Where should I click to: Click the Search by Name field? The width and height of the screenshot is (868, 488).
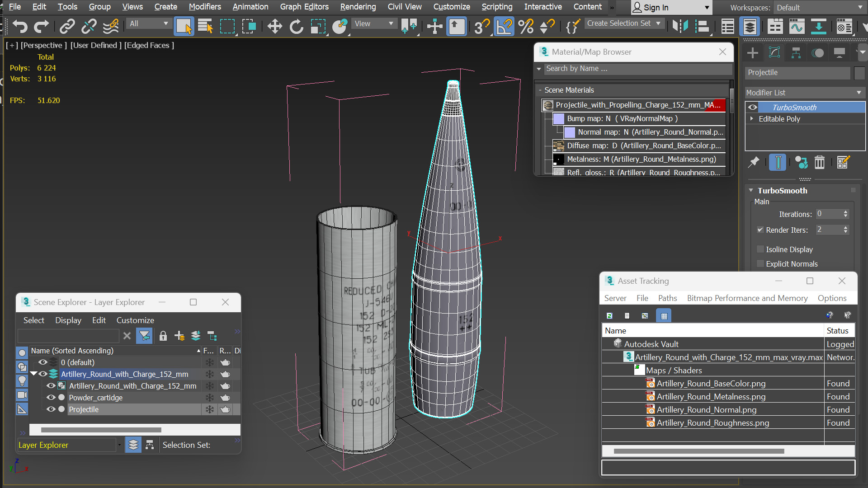(638, 69)
